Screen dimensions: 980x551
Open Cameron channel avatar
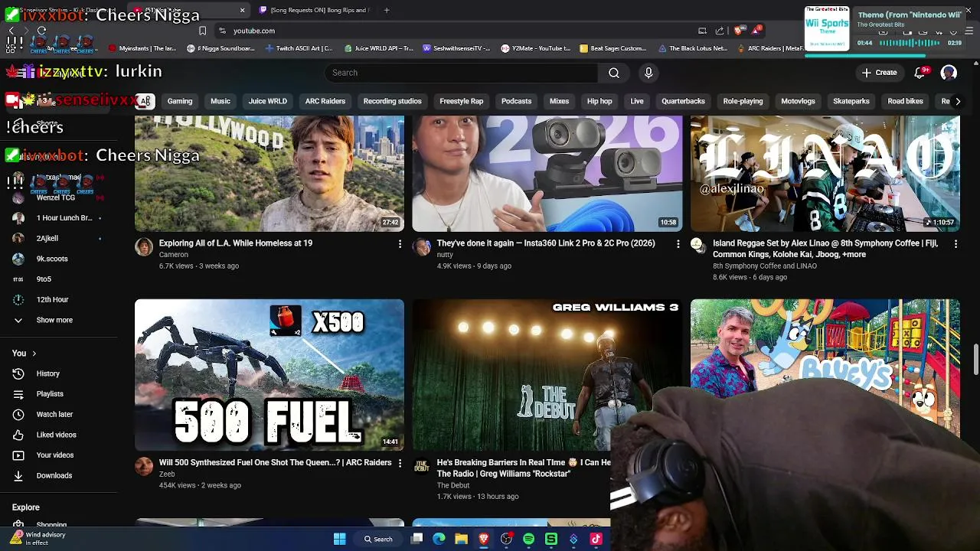144,246
